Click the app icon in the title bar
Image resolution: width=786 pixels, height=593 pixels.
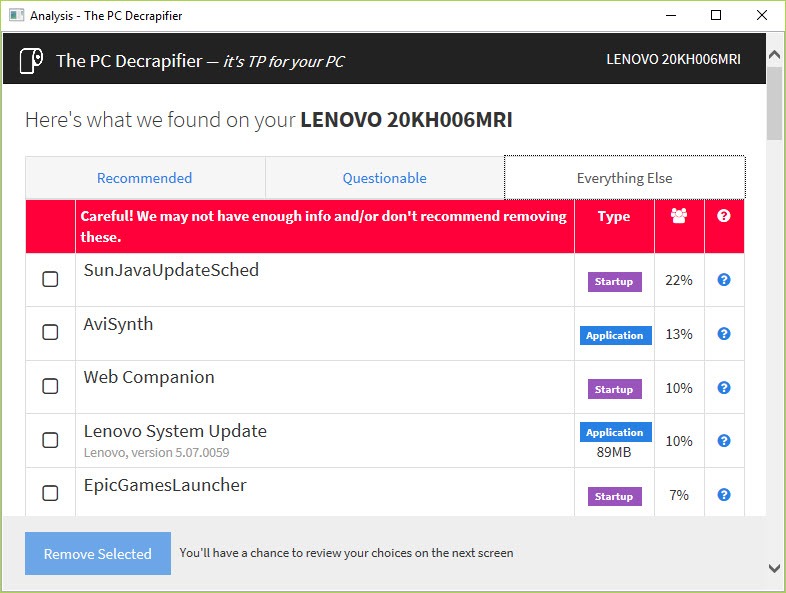(17, 15)
